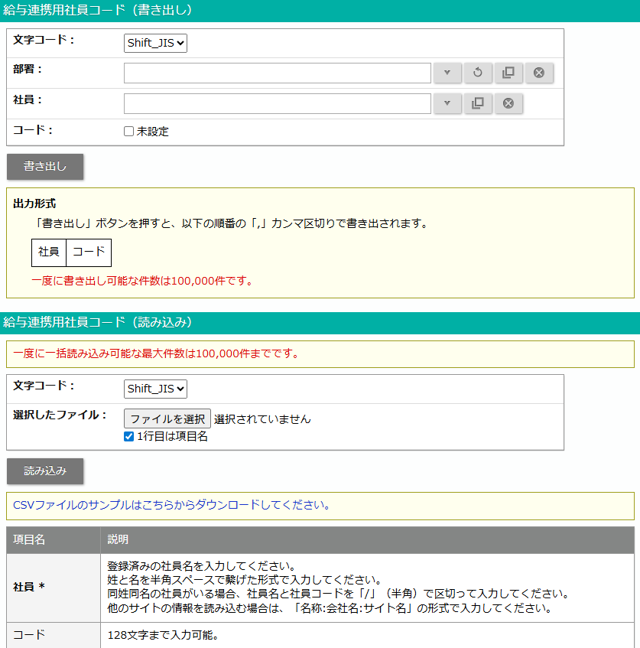This screenshot has height=648, width=640.
Task: Click the department (部署) reset arrow icon
Action: [x=478, y=73]
